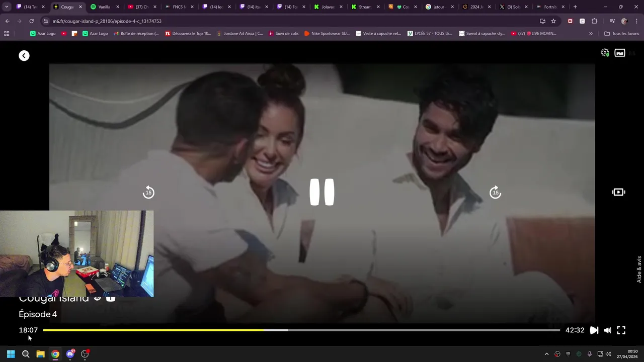Click the 42:32 total duration text
Screen dimensions: 644x362
click(x=575, y=330)
